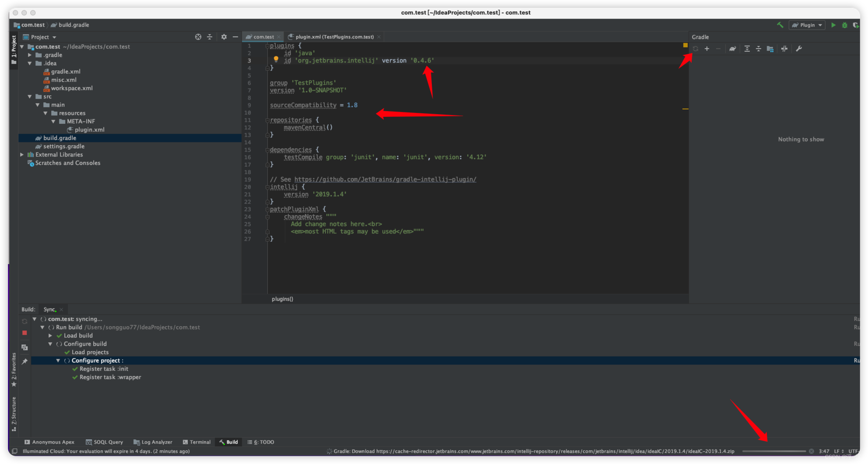Open the Z: Structure side tab
Viewport: 868px width, 464px height.
[14, 414]
